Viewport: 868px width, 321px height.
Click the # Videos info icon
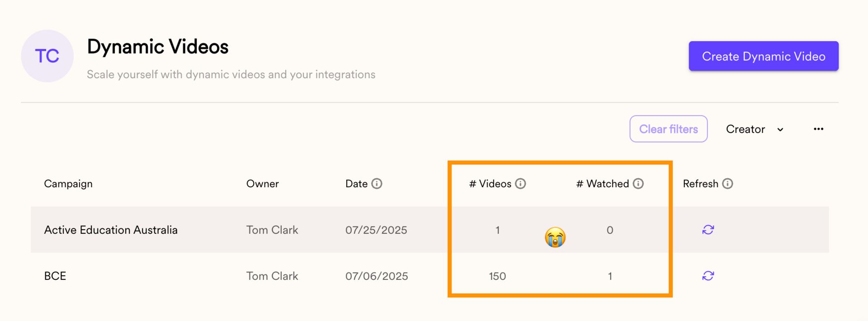(520, 184)
